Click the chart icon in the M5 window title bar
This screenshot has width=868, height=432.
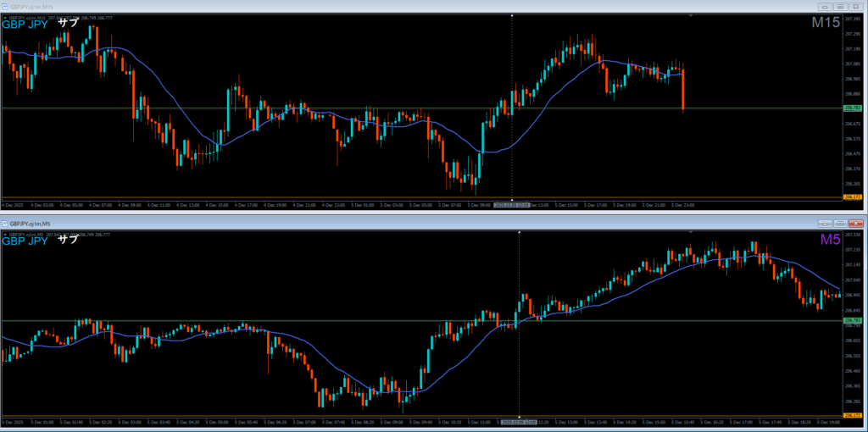pyautogui.click(x=5, y=224)
